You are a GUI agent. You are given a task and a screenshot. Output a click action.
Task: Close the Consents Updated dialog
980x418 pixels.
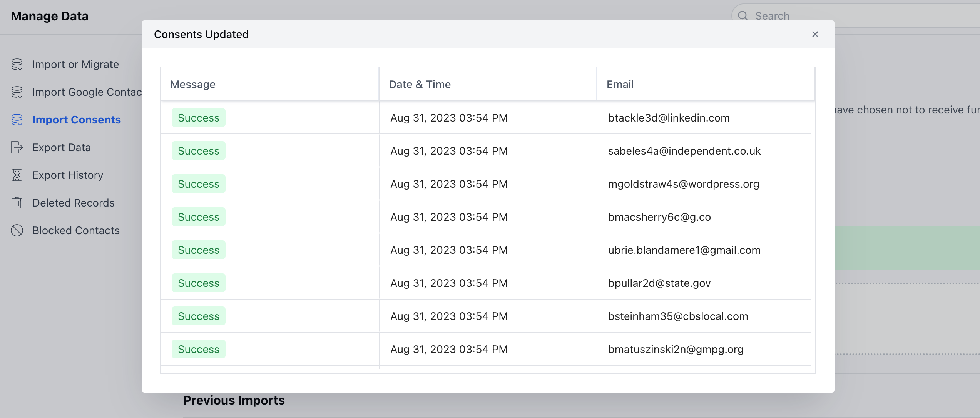coord(815,34)
